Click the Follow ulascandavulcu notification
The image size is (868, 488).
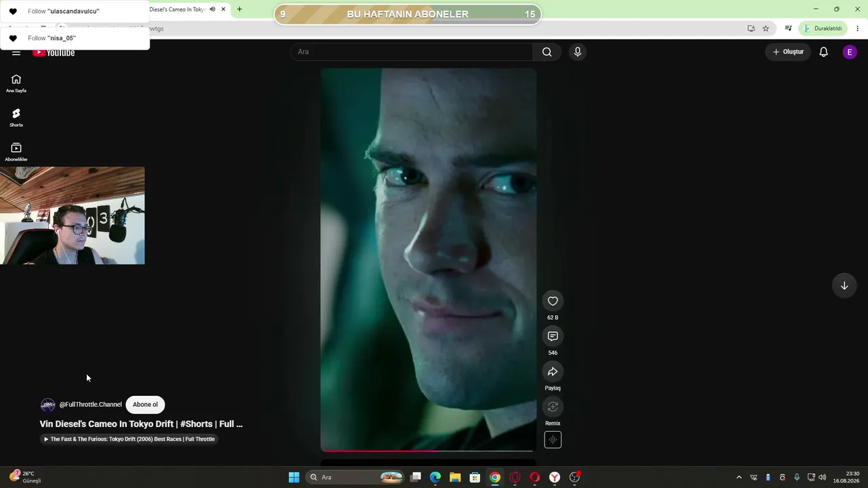pyautogui.click(x=75, y=12)
